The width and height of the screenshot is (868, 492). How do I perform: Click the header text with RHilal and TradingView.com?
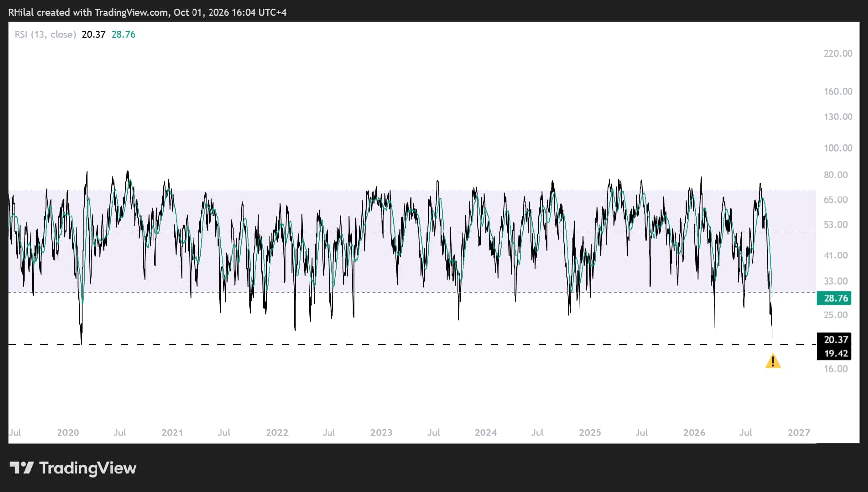point(147,12)
